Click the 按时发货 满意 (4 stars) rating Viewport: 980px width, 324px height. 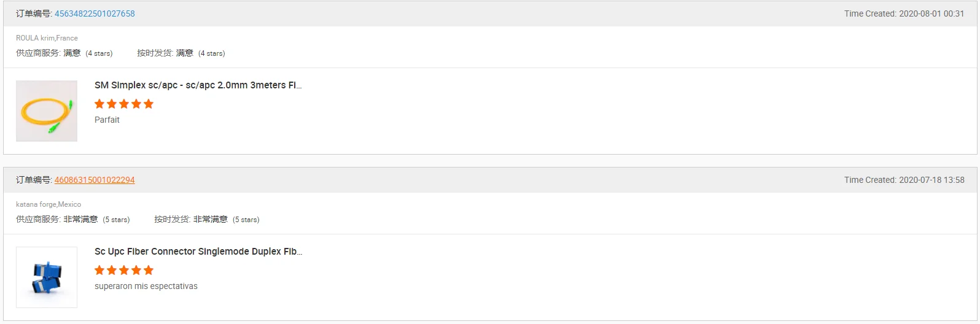tap(181, 53)
